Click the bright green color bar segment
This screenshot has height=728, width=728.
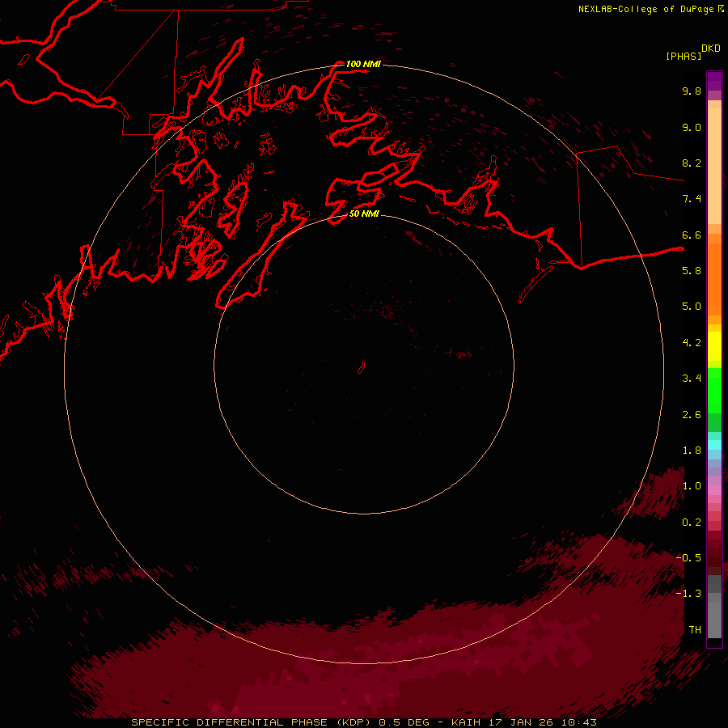click(714, 390)
